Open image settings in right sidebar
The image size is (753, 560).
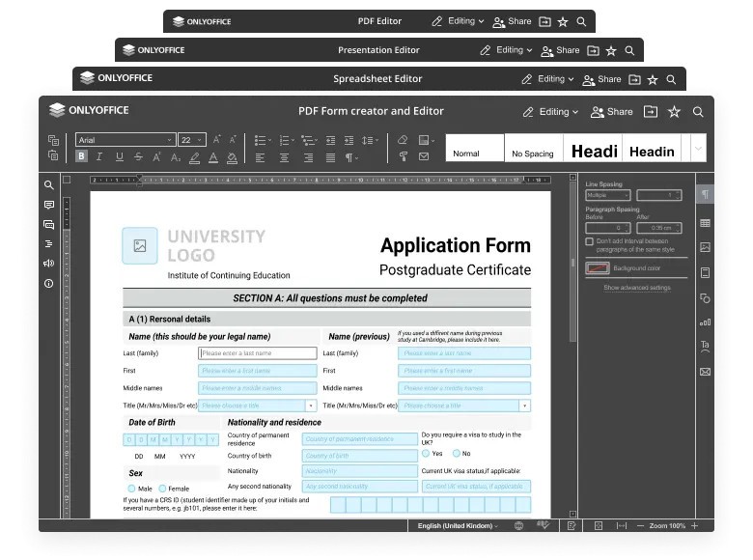tap(705, 248)
